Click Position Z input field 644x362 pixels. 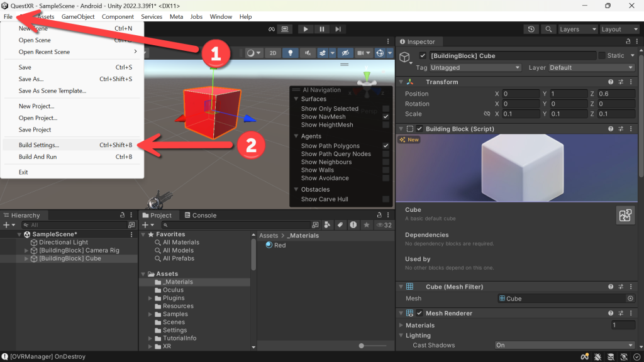616,94
